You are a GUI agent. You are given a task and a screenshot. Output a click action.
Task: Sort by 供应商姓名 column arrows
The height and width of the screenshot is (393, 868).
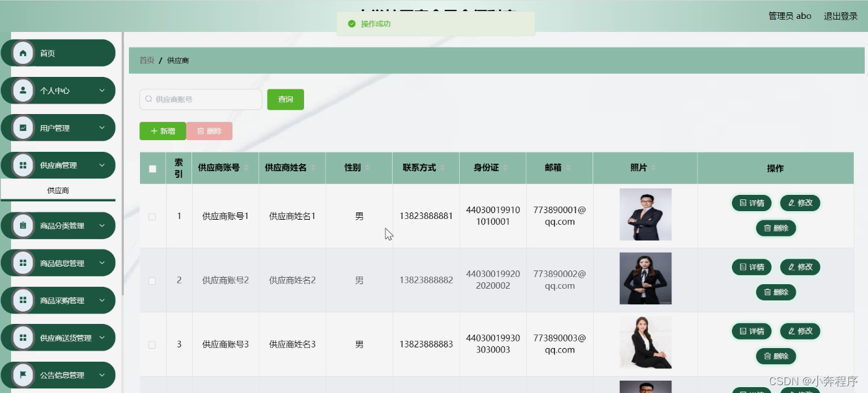(313, 168)
